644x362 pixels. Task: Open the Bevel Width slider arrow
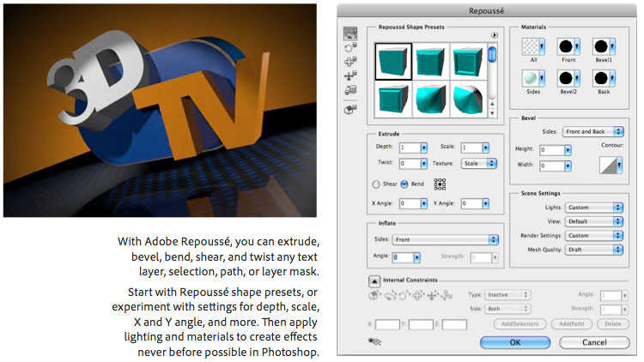coord(568,166)
